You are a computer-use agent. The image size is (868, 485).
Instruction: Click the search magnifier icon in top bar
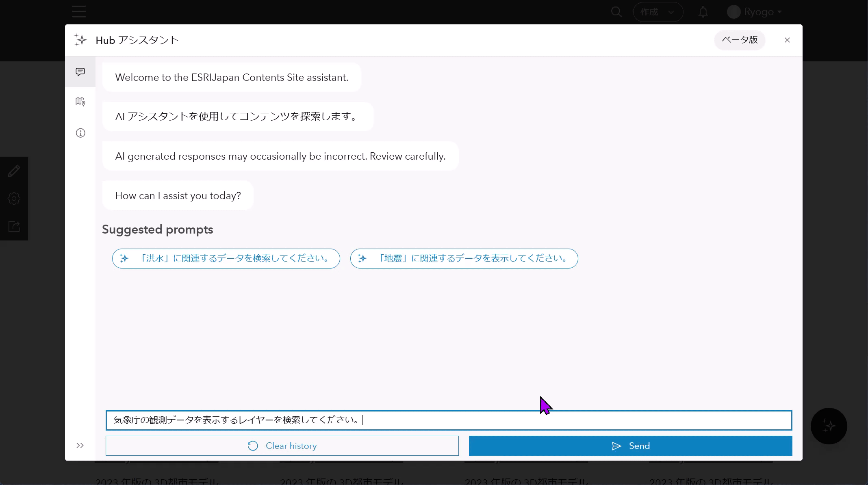coord(616,12)
